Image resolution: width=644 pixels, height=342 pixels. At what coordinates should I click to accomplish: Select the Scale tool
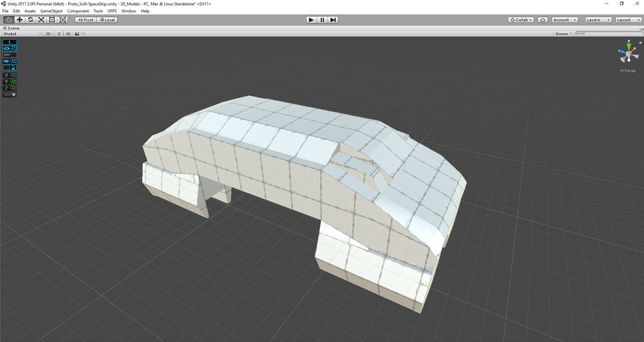[x=41, y=20]
